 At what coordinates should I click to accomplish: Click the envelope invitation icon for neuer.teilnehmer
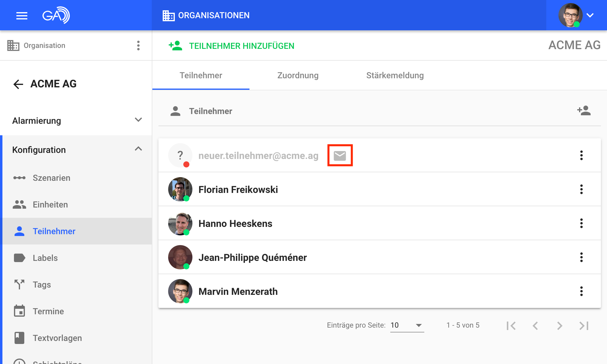click(340, 156)
